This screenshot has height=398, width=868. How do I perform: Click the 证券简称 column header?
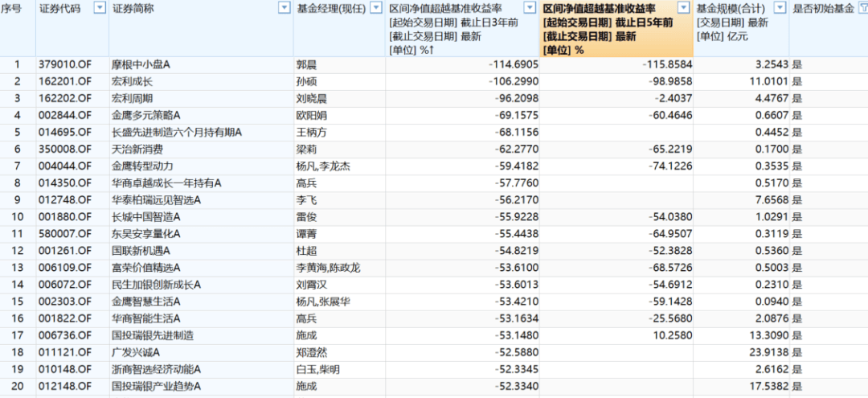point(133,9)
